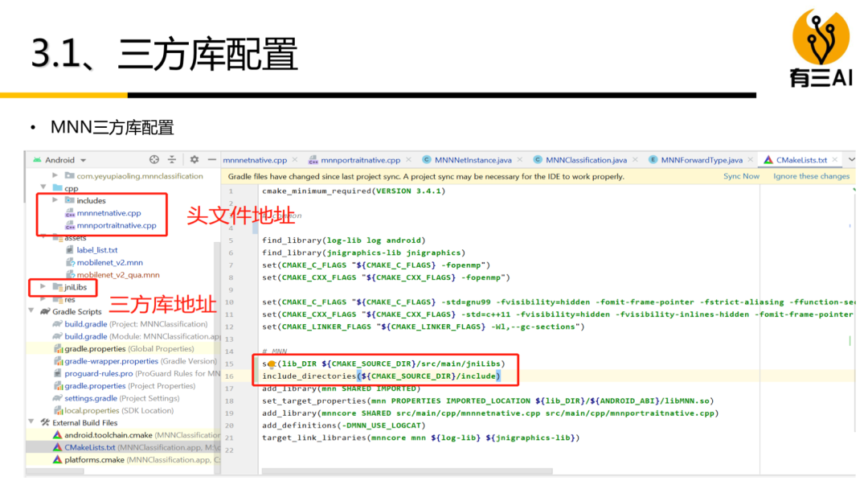The width and height of the screenshot is (868, 489).
Task: Open gradle-wrapper.properties file
Action: [141, 361]
